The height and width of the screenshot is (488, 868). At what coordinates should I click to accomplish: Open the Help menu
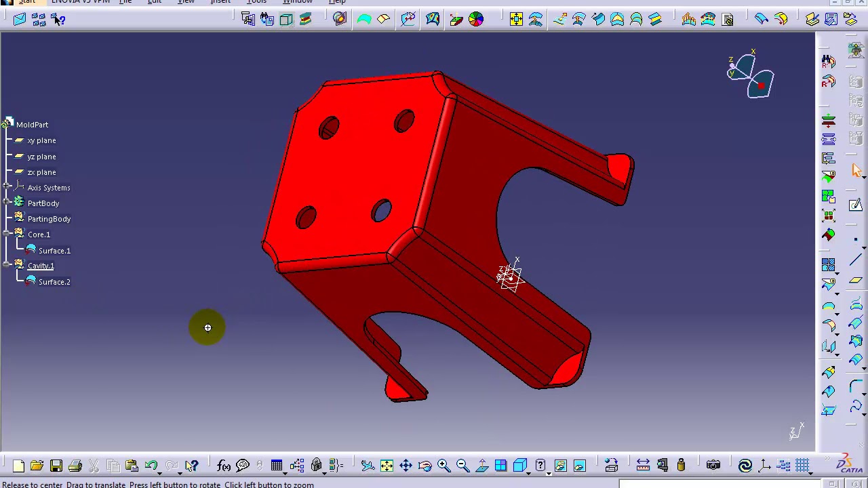point(337,2)
